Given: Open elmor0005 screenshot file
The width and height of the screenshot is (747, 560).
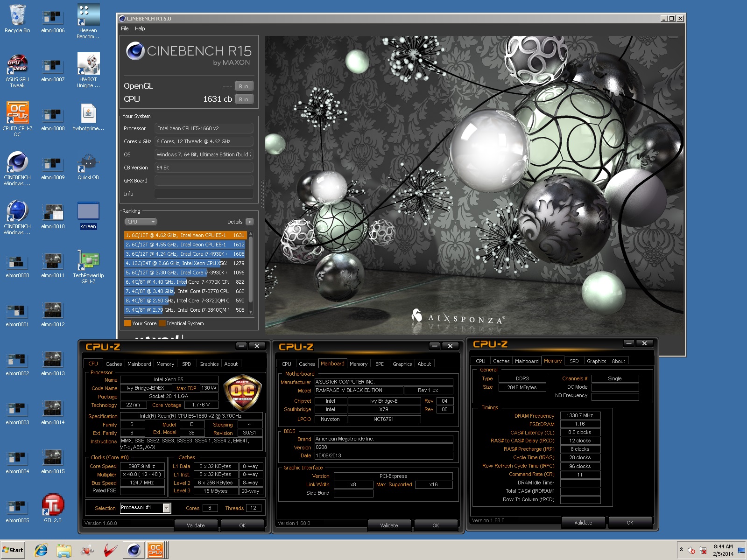Looking at the screenshot, I should tap(17, 511).
